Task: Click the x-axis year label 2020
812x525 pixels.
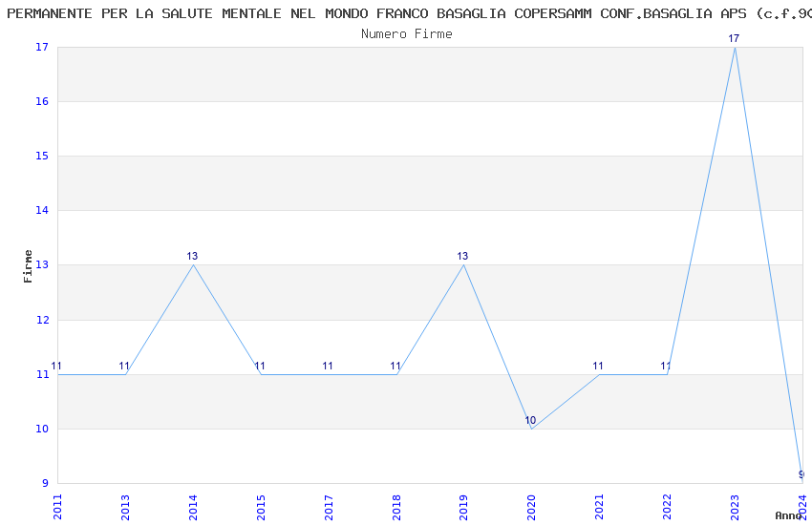Action: tap(532, 507)
